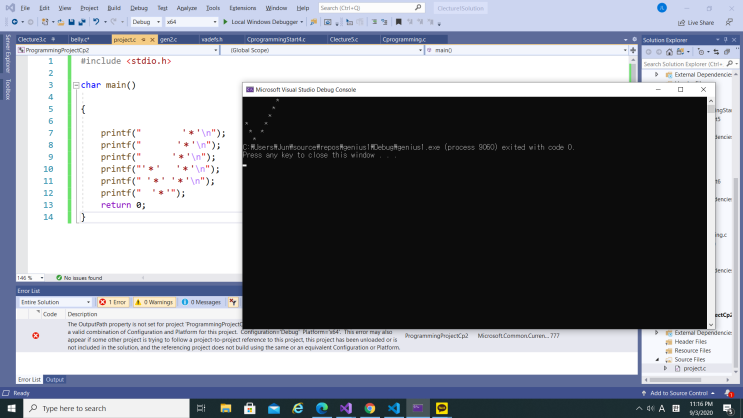Open the Entire Solution filter dropdown

click(x=55, y=302)
